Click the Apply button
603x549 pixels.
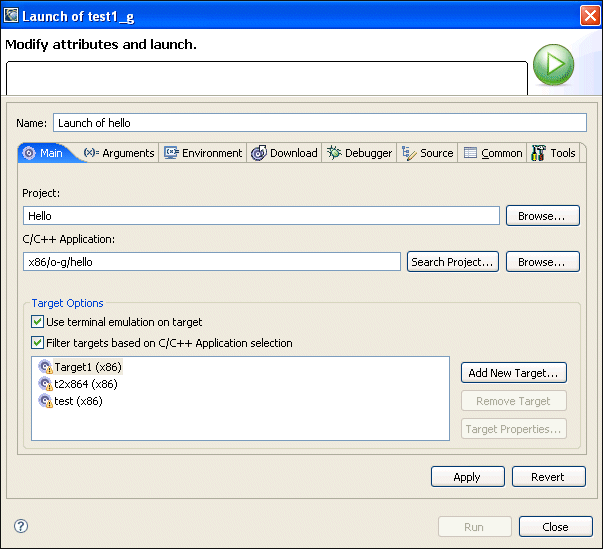[467, 477]
